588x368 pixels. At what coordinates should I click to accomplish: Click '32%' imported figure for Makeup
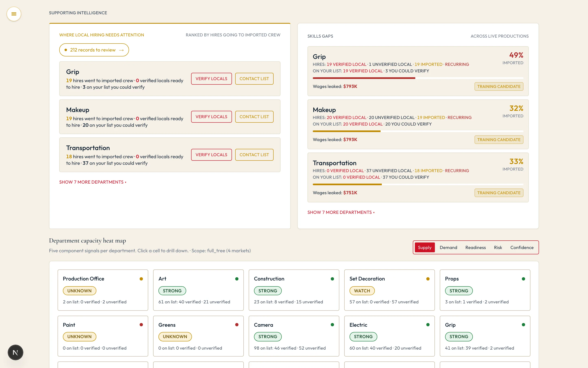(516, 108)
